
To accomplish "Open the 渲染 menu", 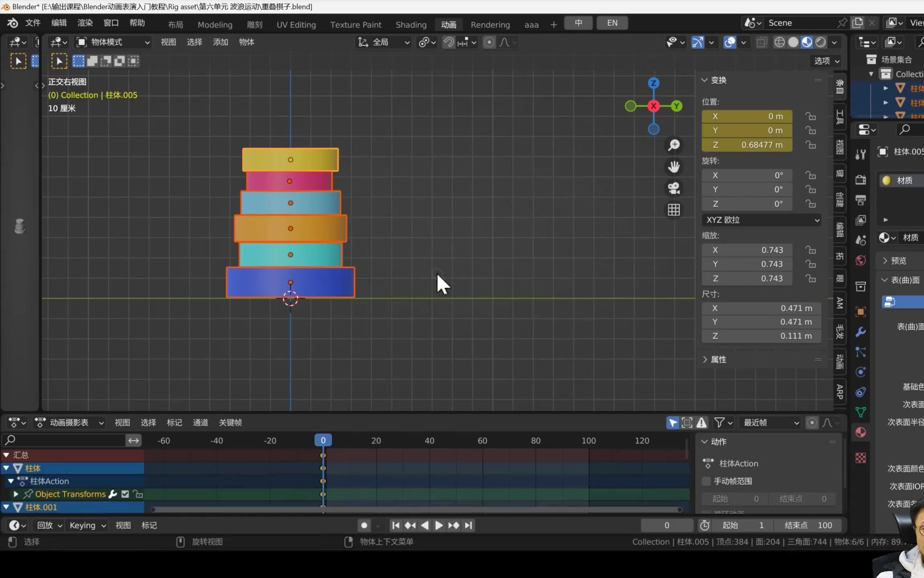I will click(85, 23).
